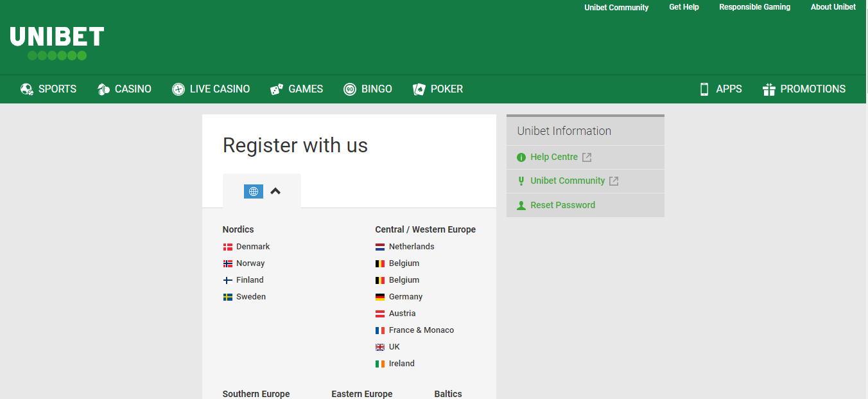
Task: Pick Ireland from the country list
Action: point(402,364)
